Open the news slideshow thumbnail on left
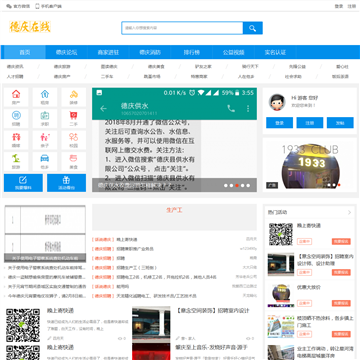This screenshot has height=360, width=360. (x=45, y=234)
